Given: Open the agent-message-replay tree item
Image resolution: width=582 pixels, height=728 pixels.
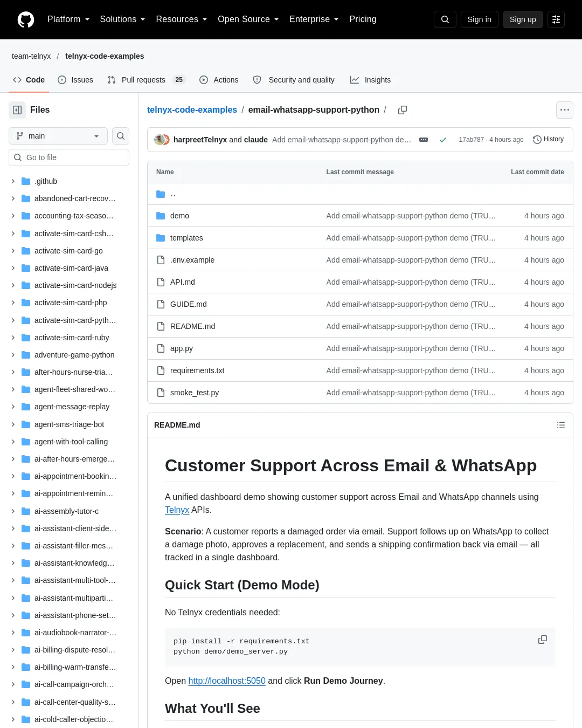Looking at the screenshot, I should [x=72, y=407].
